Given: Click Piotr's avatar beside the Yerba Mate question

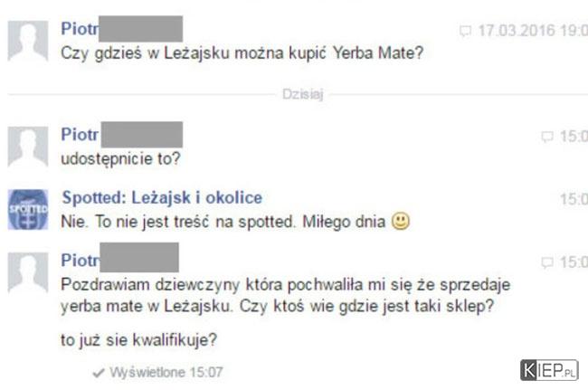Looking at the screenshot, I should click(28, 41).
